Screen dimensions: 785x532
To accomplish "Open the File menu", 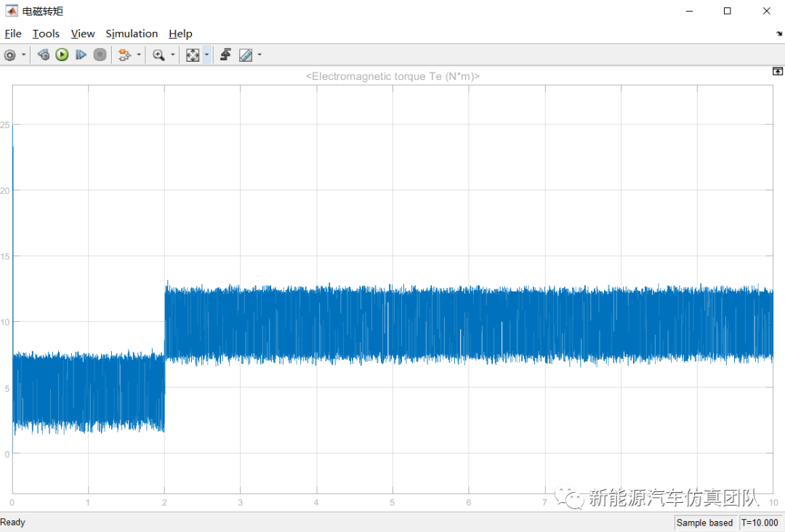I will (13, 33).
